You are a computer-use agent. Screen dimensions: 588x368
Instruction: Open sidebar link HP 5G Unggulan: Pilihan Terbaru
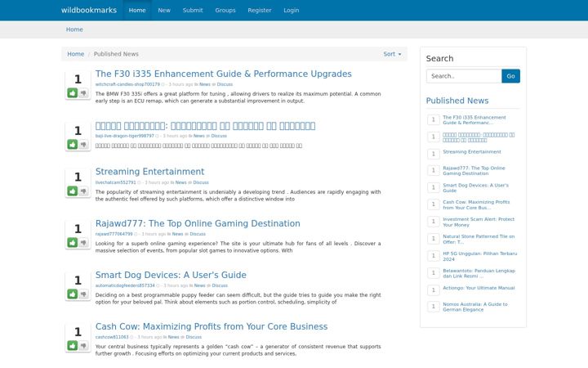pyautogui.click(x=479, y=257)
